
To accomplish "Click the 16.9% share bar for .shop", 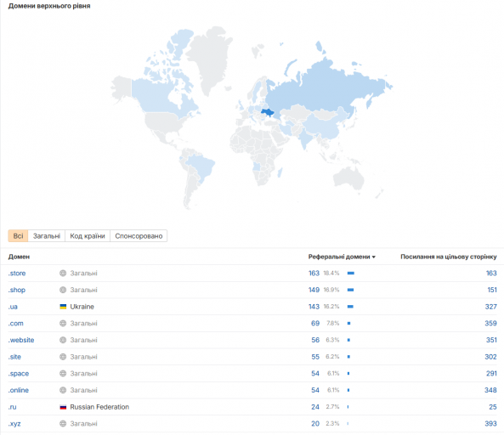I will [350, 290].
